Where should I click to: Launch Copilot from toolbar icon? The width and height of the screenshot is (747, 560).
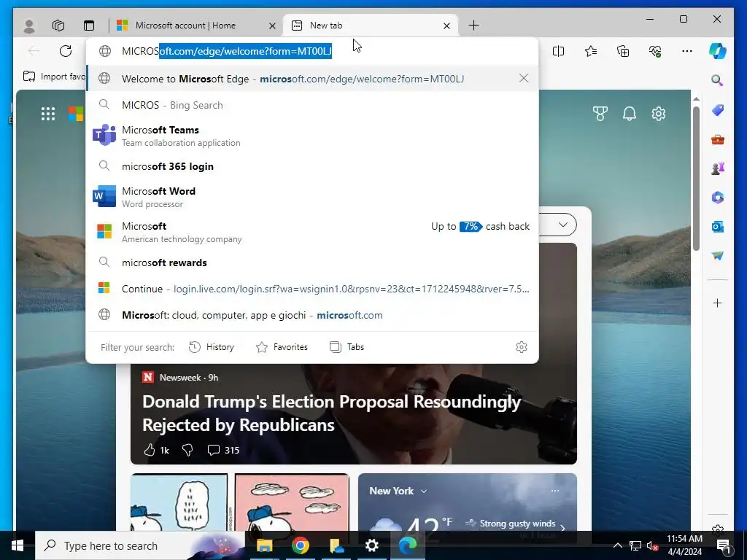(x=718, y=51)
